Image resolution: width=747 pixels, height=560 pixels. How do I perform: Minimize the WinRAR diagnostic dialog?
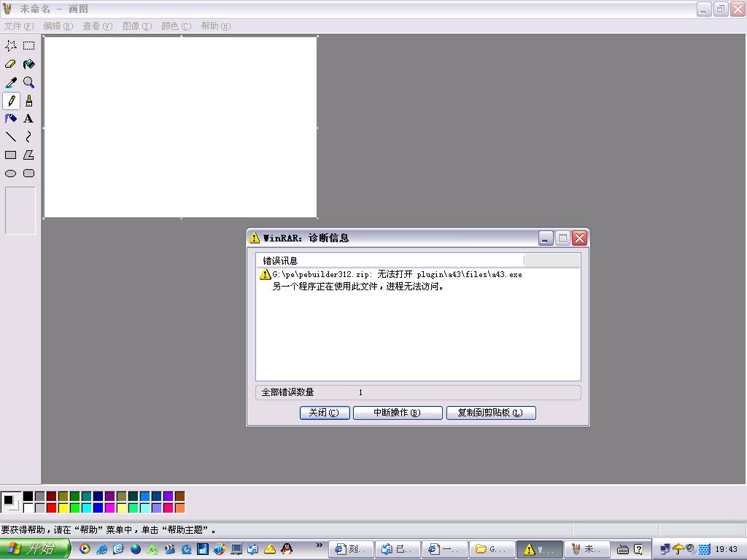coord(546,238)
